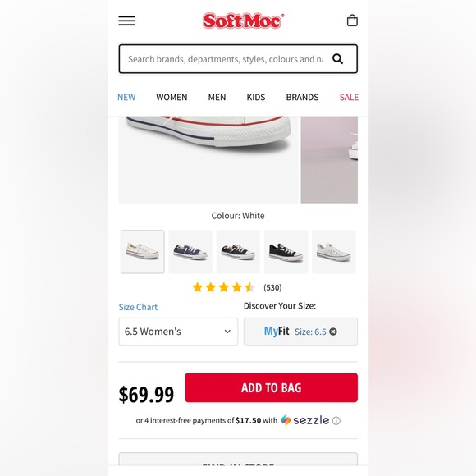Click the ADD TO BAG button
The width and height of the screenshot is (476, 476).
click(x=271, y=387)
